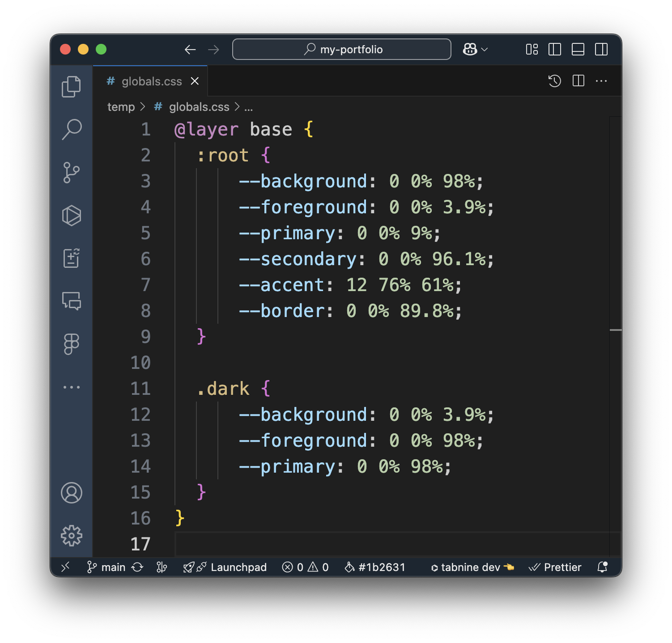Synchronize changes with the sync icon
Screen dimensions: 672x643
pyautogui.click(x=137, y=567)
